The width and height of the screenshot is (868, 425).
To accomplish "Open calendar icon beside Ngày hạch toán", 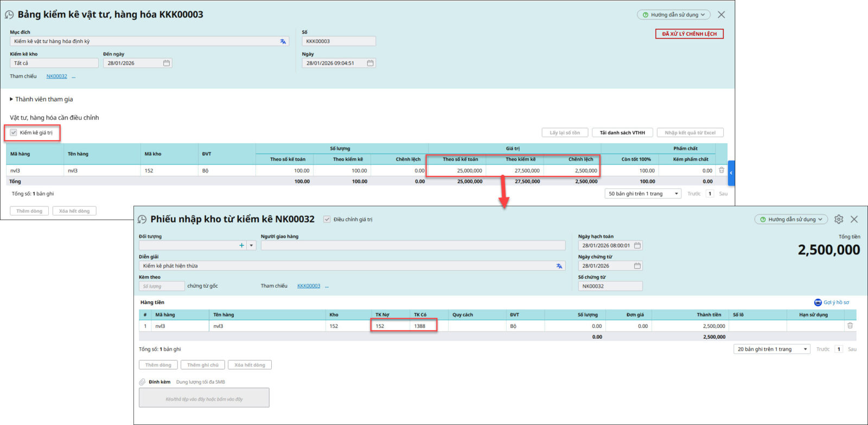I will [637, 245].
